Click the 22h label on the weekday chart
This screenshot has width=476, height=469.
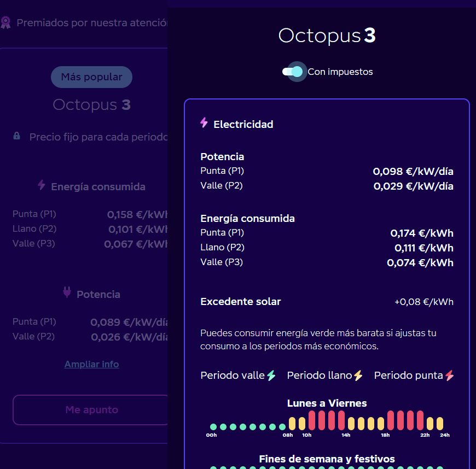pos(425,435)
